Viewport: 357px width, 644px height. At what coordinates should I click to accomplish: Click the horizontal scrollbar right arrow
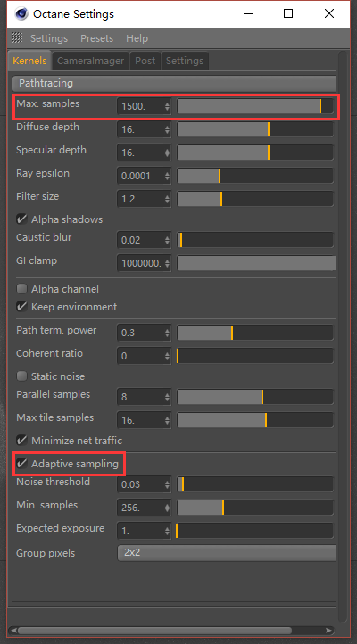tap(328, 630)
